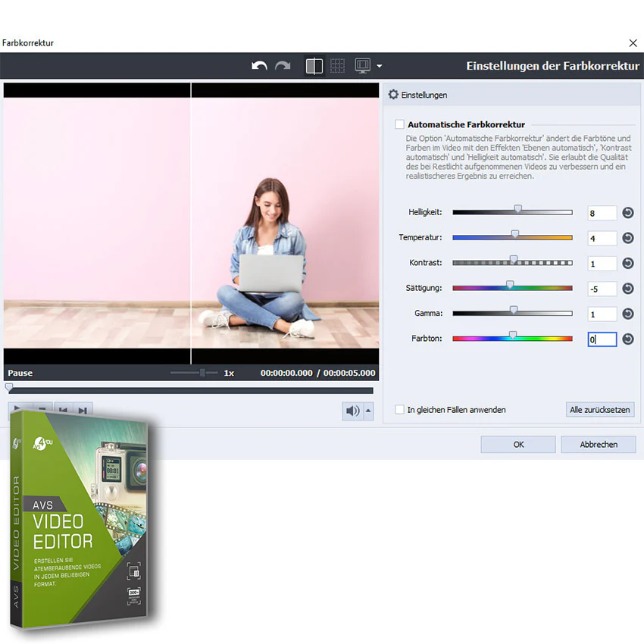Screen dimensions: 644x644
Task: Reset Helligkeit value with its reset icon
Action: point(627,213)
